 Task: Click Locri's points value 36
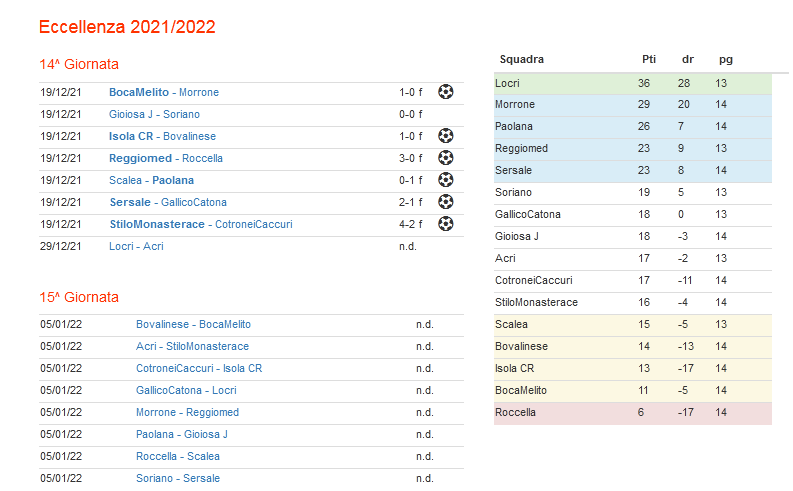[x=644, y=83]
